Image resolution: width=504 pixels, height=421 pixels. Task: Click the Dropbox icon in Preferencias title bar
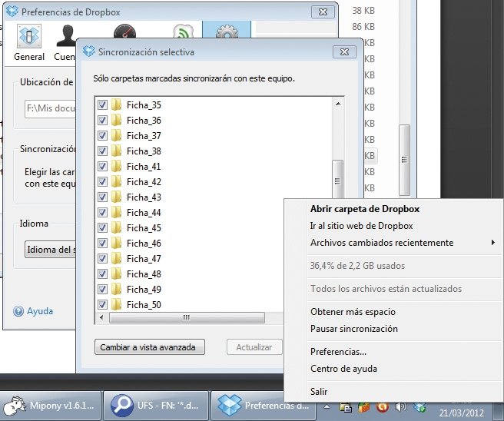click(12, 12)
